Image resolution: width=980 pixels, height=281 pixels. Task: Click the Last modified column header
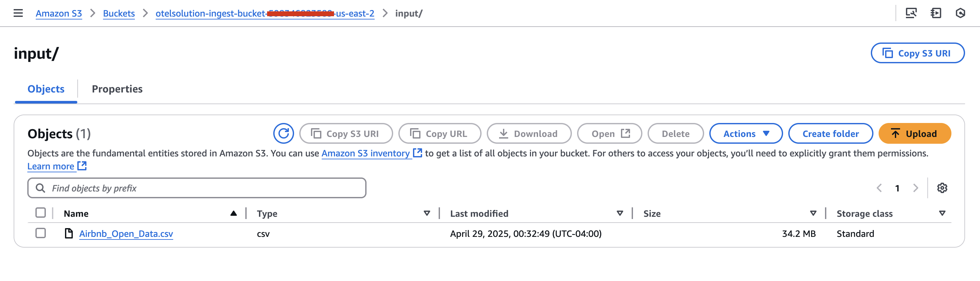pyautogui.click(x=479, y=214)
